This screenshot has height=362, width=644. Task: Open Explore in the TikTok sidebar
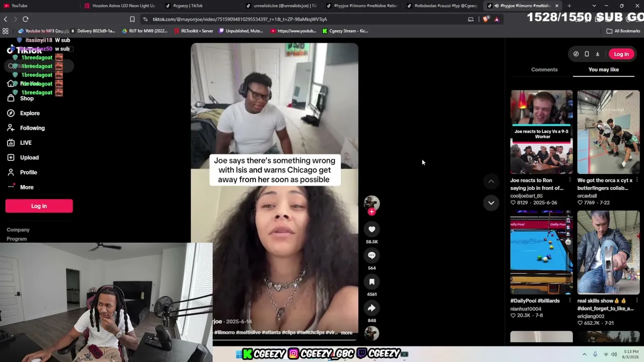23,113
